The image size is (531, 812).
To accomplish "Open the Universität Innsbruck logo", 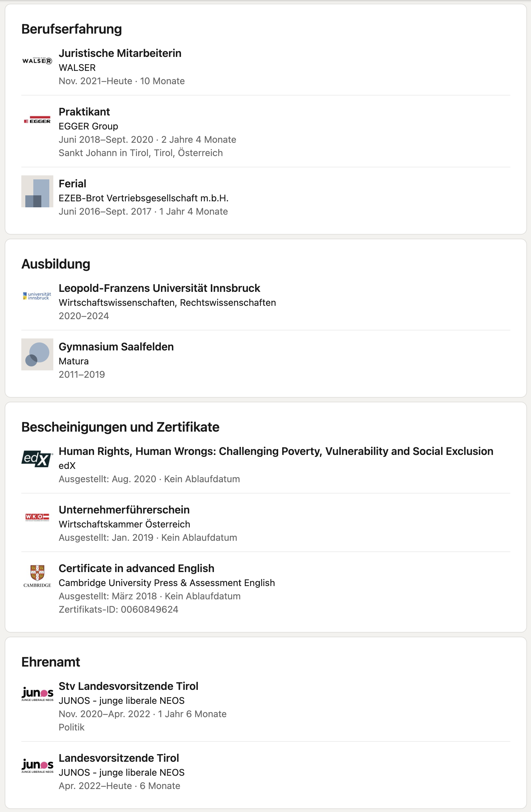I will tap(37, 296).
